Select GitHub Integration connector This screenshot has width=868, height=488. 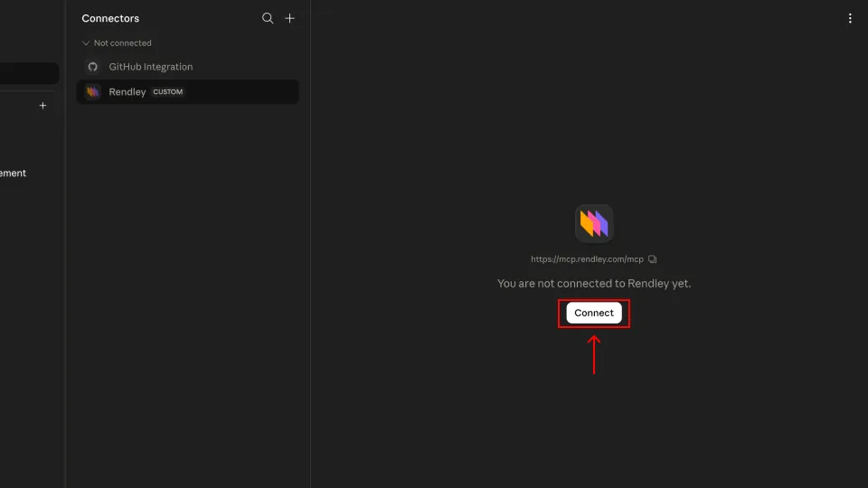pyautogui.click(x=188, y=66)
